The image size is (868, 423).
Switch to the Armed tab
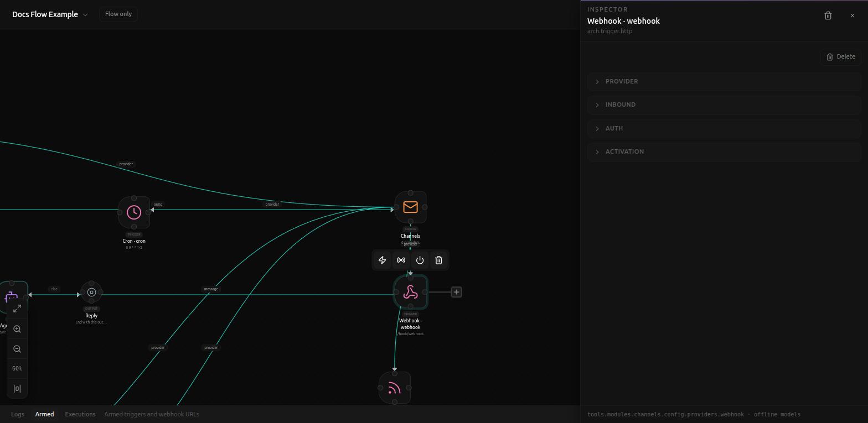pos(45,414)
